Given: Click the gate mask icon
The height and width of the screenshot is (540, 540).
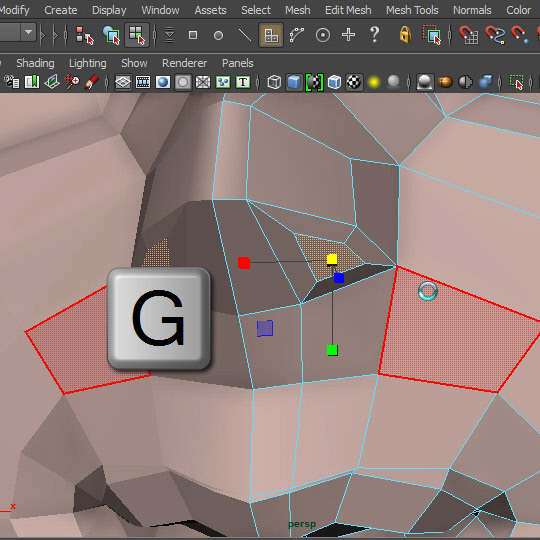Looking at the screenshot, I should coord(183,82).
